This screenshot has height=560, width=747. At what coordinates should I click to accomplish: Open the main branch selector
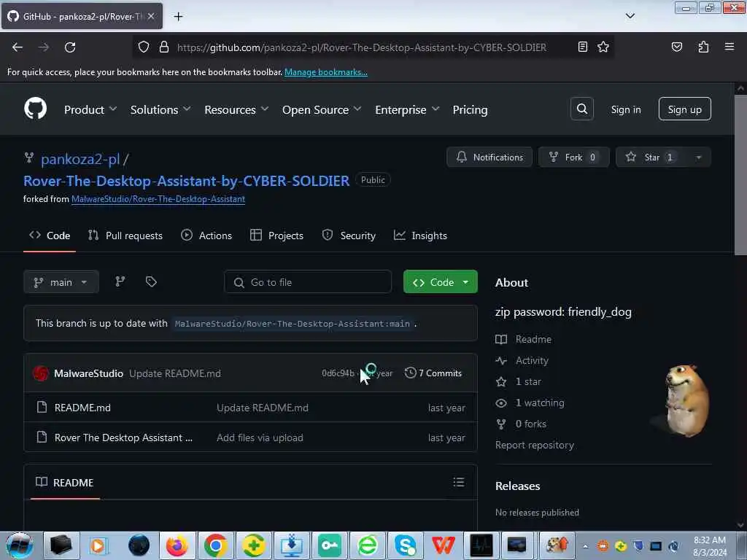[61, 282]
